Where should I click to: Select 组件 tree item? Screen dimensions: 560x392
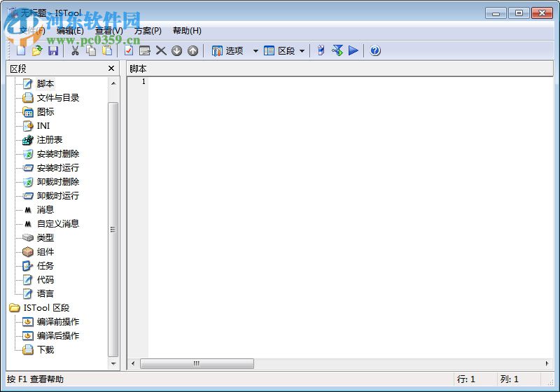point(45,252)
